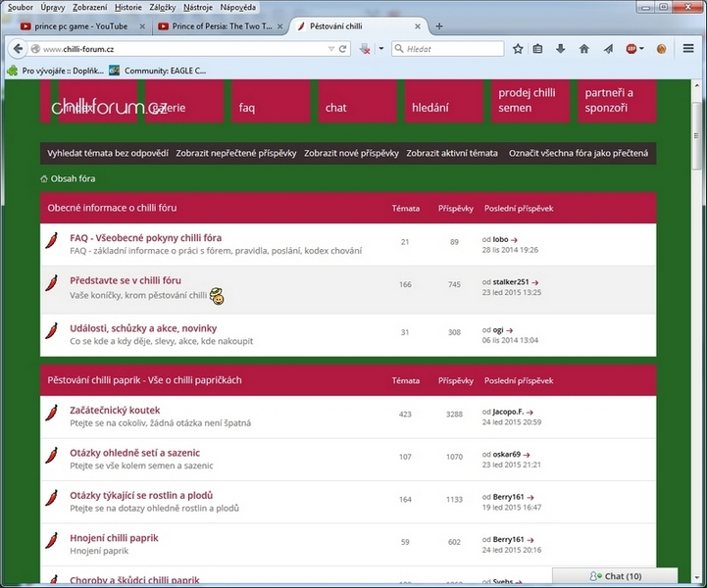Expand the Chat (10) panel
Viewport: 707px width, 588px height.
tap(615, 576)
